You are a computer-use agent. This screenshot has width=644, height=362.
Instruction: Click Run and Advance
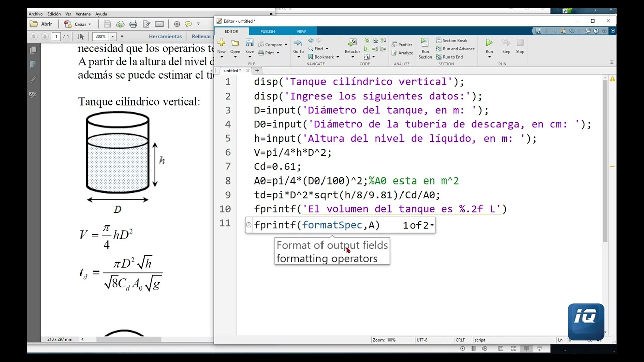click(455, 49)
